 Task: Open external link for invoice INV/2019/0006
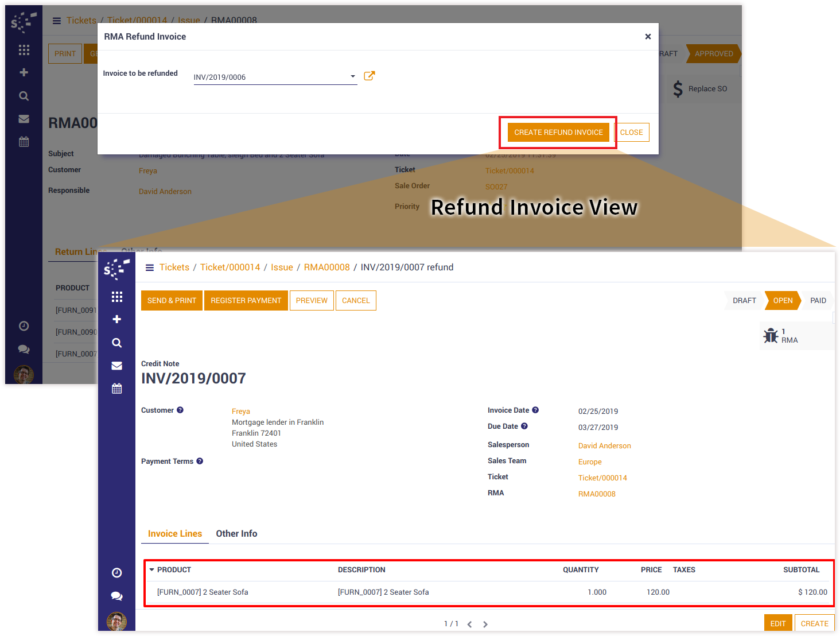tap(370, 76)
